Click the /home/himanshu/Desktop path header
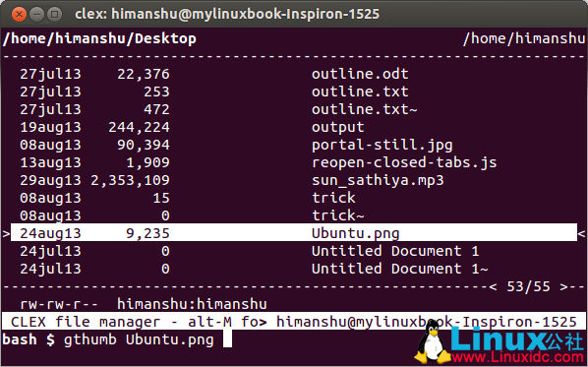Screen dimensions: 588x367 (99, 38)
